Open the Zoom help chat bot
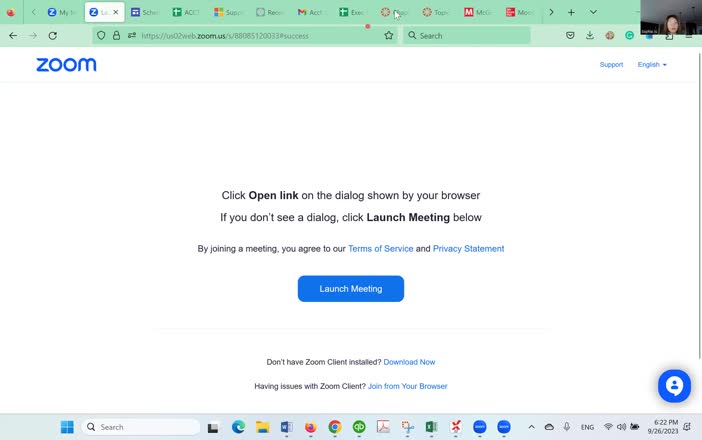 point(674,385)
